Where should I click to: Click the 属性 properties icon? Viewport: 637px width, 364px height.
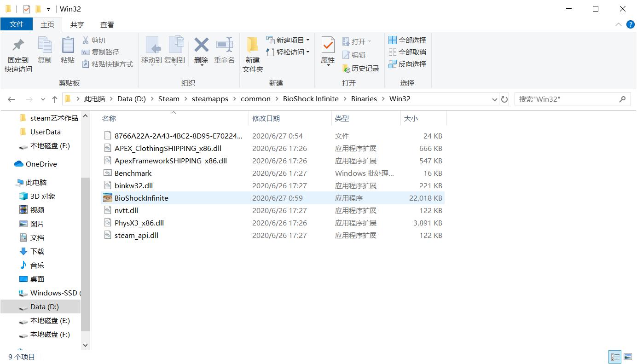328,45
